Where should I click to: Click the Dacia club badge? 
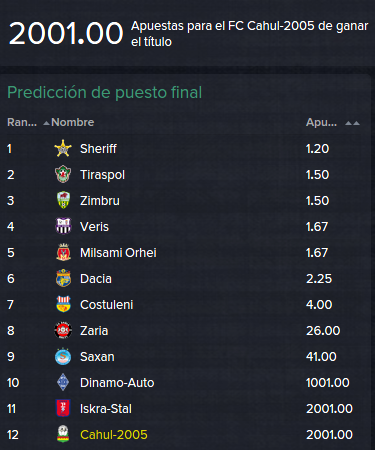pyautogui.click(x=63, y=278)
